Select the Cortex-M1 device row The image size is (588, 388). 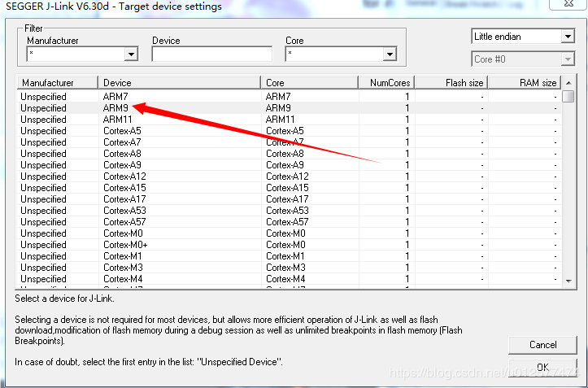point(289,256)
